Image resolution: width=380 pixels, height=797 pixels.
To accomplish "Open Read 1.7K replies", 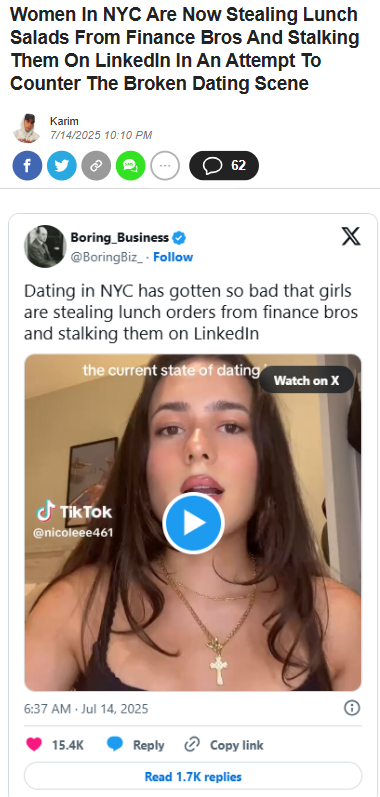I will (193, 777).
